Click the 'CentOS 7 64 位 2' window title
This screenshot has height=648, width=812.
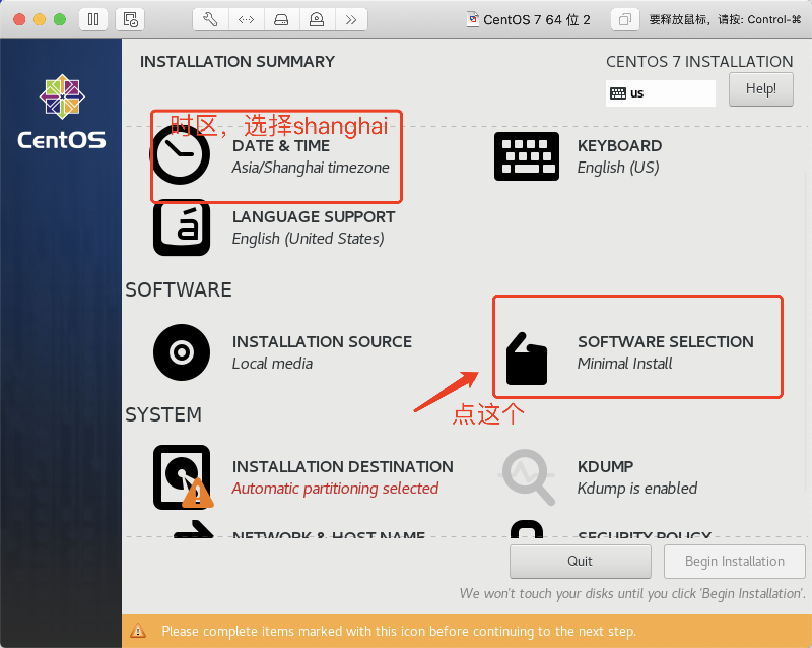(x=537, y=20)
